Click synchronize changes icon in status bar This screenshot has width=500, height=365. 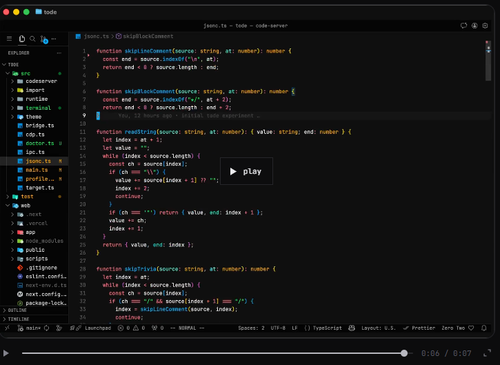click(47, 328)
